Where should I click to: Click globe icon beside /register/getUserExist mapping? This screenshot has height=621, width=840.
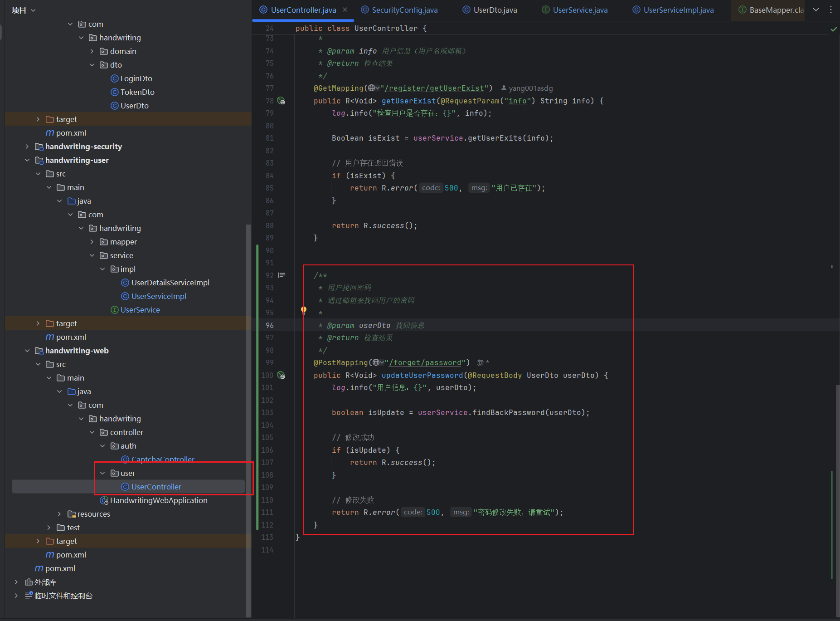pos(372,88)
